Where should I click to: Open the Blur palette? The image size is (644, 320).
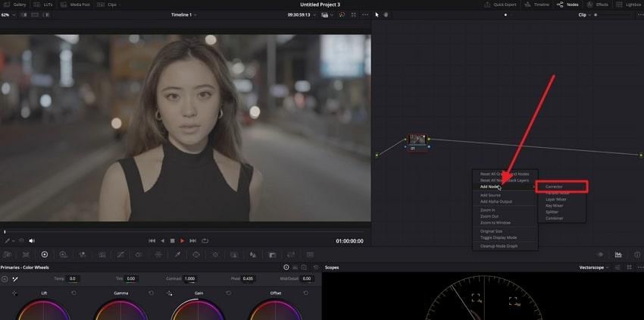coord(253,255)
